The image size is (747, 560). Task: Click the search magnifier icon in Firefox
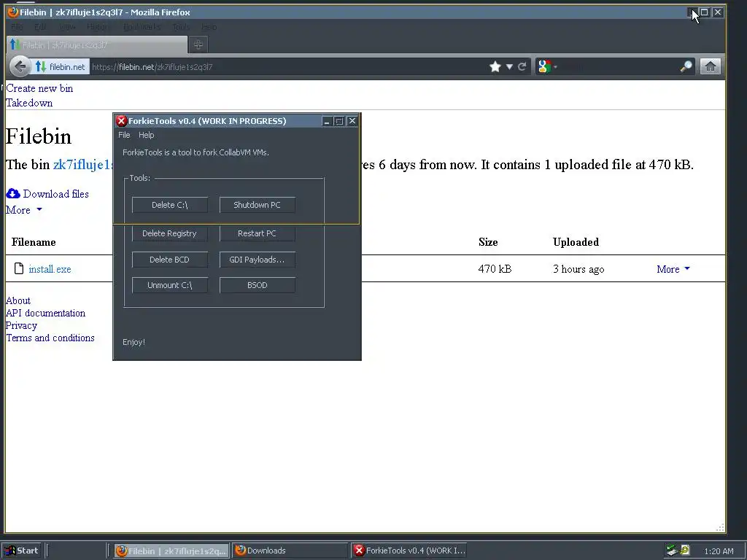pos(686,66)
